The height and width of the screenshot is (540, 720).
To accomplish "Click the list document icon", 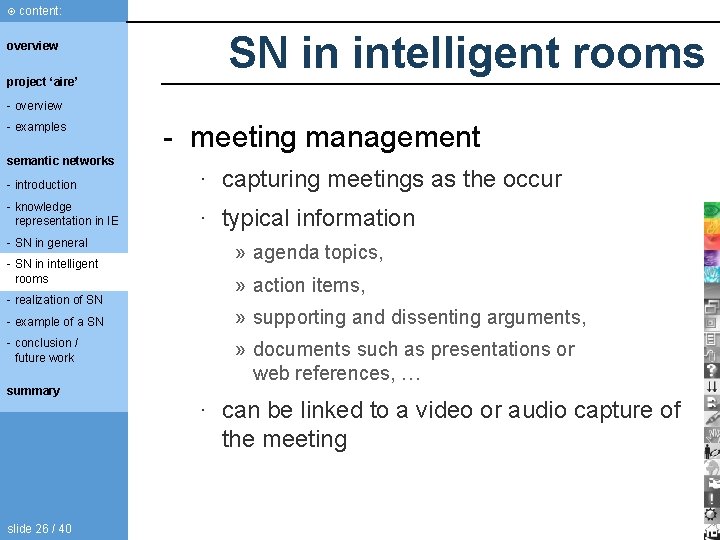I will (x=712, y=339).
